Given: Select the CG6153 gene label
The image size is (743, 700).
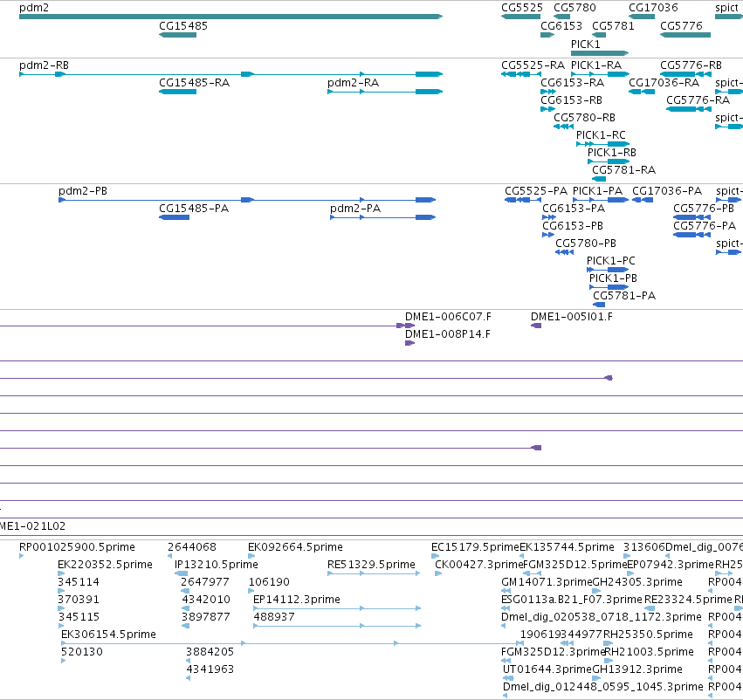Looking at the screenshot, I should tap(561, 26).
